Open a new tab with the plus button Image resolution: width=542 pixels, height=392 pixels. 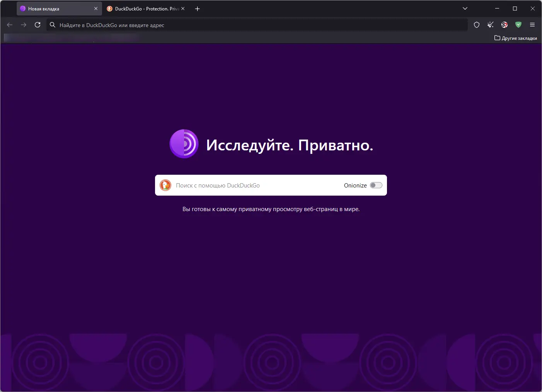tap(197, 9)
